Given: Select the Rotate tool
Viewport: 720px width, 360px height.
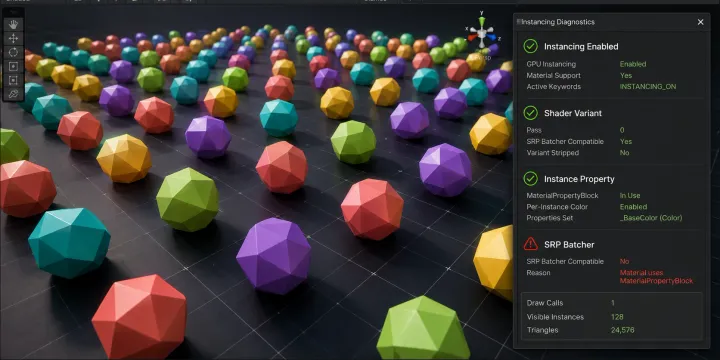Looking at the screenshot, I should (x=13, y=52).
